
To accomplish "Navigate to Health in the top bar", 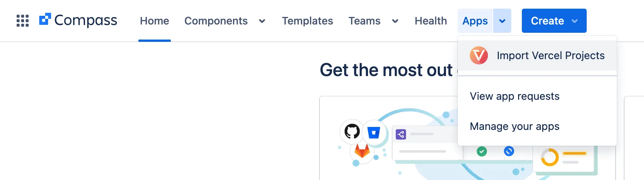I will point(431,21).
